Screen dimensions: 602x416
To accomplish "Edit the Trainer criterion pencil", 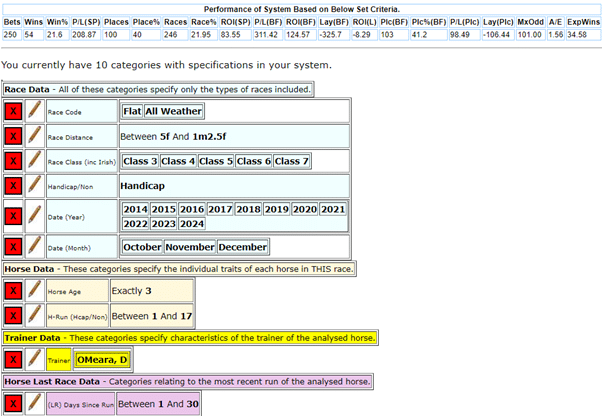I will click(35, 360).
